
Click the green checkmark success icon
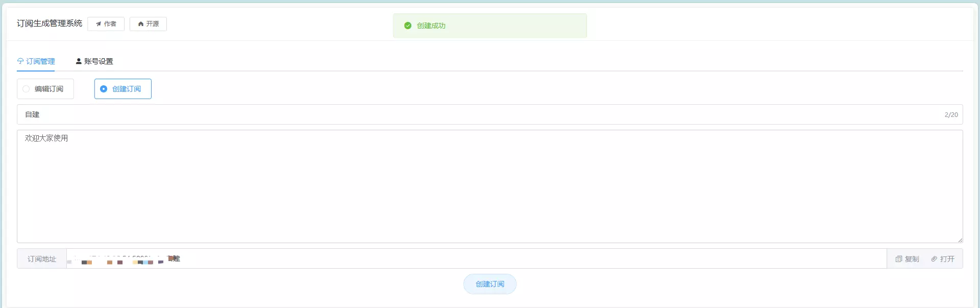point(408,26)
